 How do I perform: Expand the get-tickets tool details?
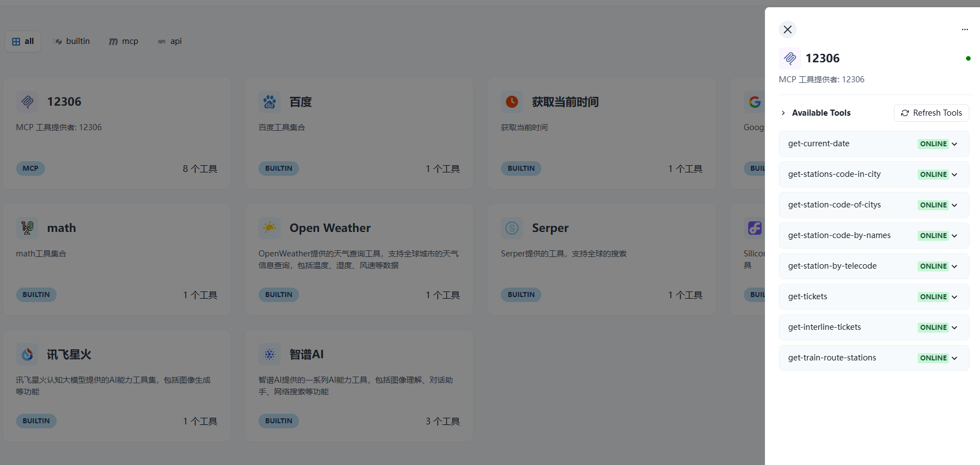(x=954, y=297)
